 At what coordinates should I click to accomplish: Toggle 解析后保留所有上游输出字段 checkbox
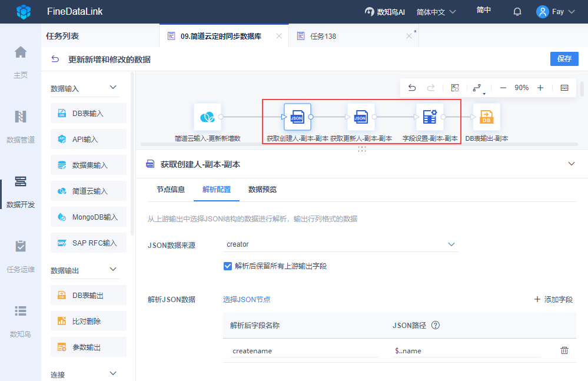coord(227,266)
